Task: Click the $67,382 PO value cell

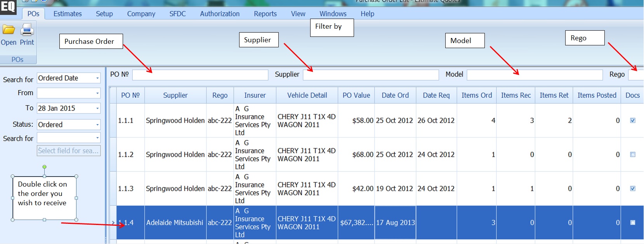Action: (x=356, y=223)
